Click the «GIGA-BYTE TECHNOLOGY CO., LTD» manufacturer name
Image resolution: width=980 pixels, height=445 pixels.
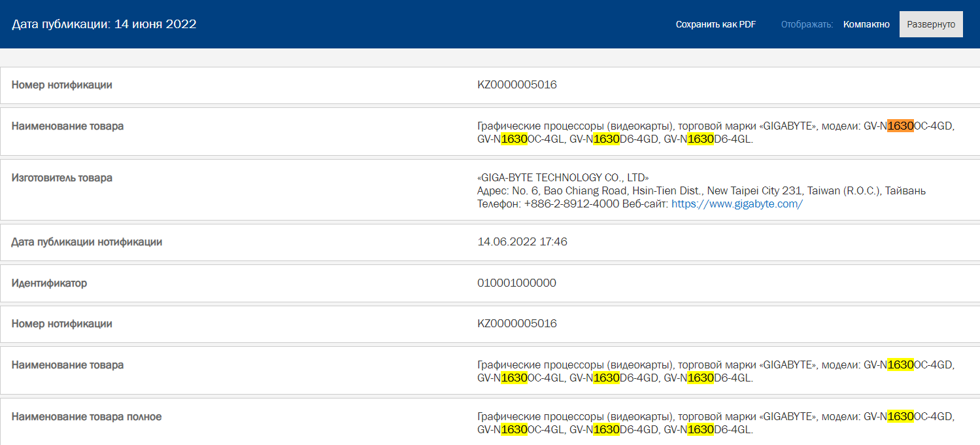[x=563, y=177]
